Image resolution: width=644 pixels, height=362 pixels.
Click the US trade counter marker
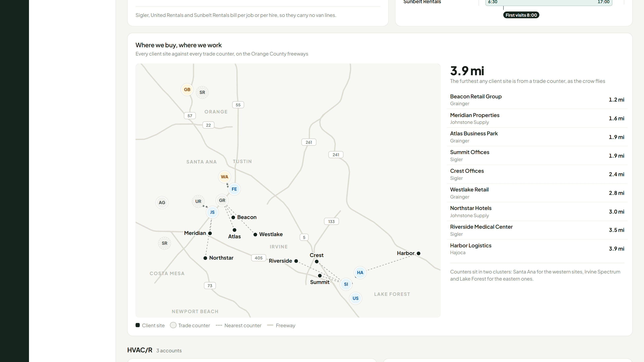(355, 298)
